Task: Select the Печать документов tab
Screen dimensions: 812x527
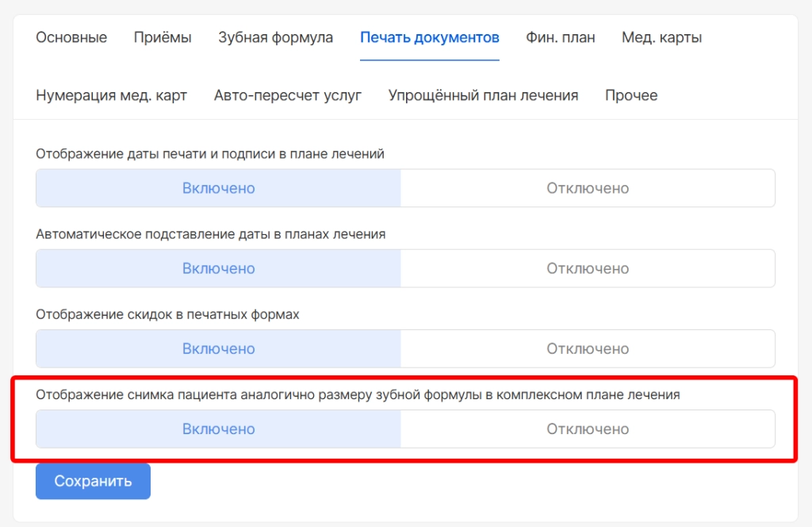Action: 429,37
